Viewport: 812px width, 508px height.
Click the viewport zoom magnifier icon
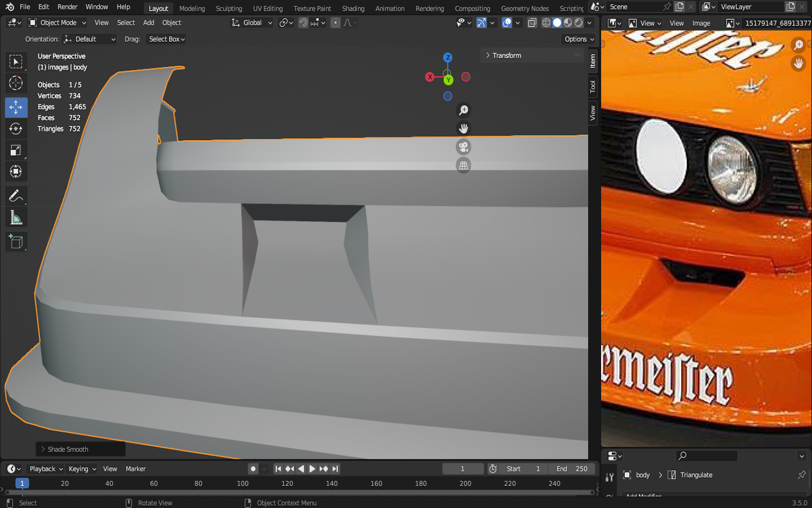[x=464, y=110]
